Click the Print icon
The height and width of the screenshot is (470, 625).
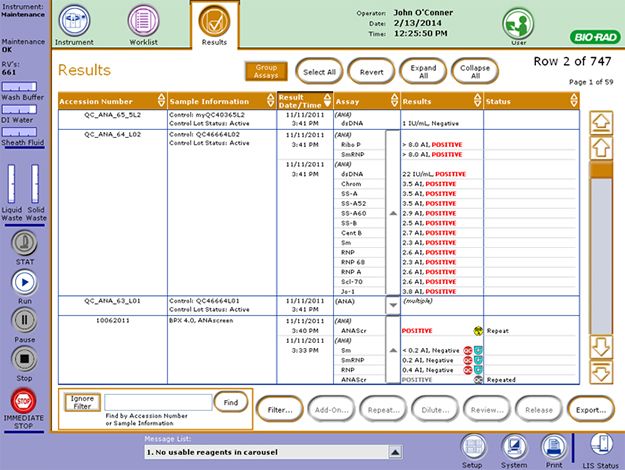[550, 446]
